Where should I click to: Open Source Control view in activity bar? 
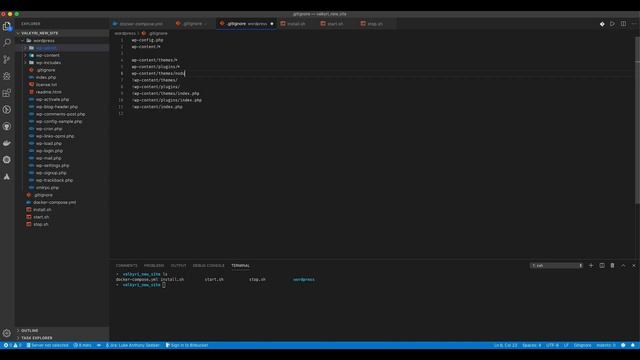[7, 60]
